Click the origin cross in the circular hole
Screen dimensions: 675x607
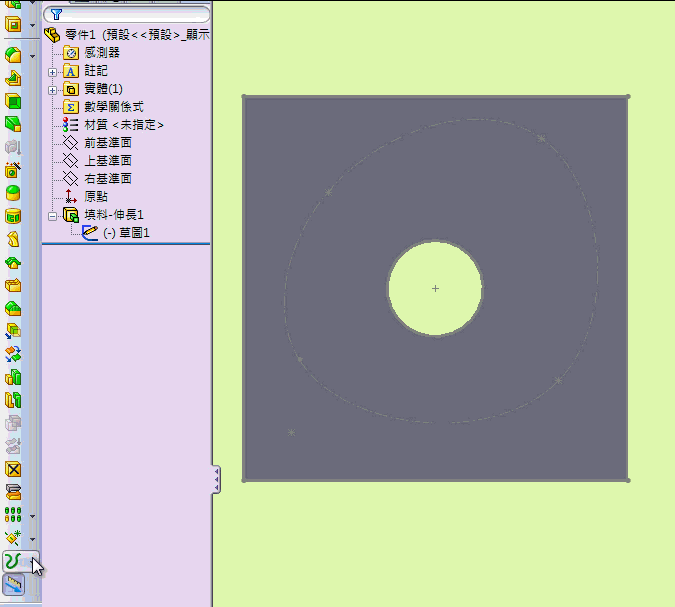coord(435,288)
